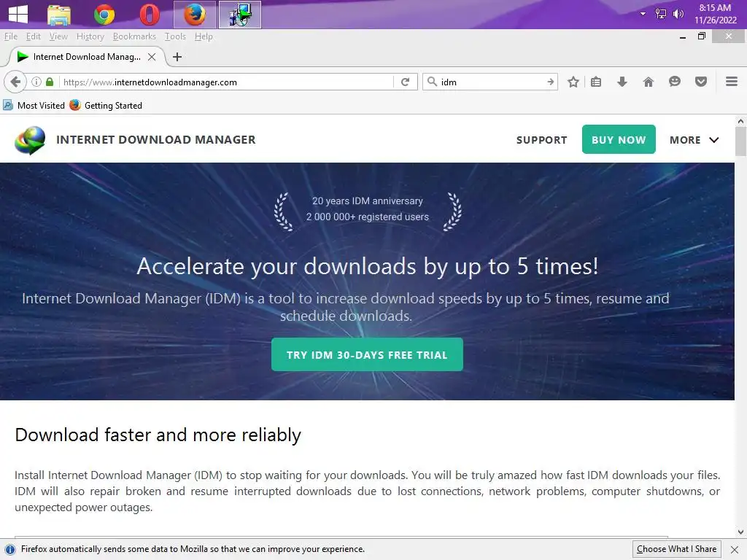The height and width of the screenshot is (560, 747).
Task: Launch File Explorer from the taskbar
Action: click(x=59, y=15)
